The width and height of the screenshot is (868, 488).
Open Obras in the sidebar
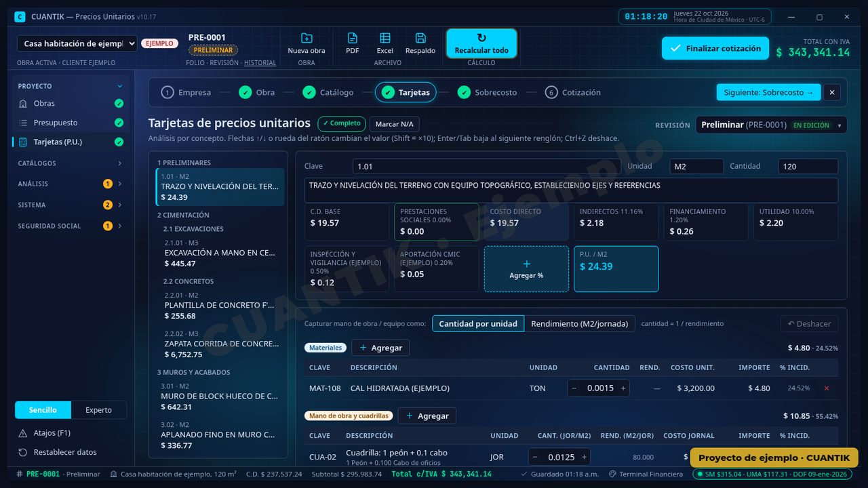coord(71,104)
